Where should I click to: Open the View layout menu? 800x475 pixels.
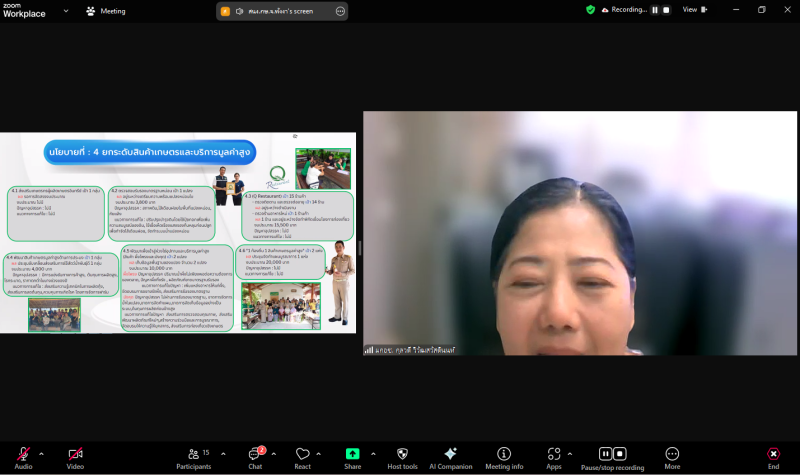pos(693,10)
